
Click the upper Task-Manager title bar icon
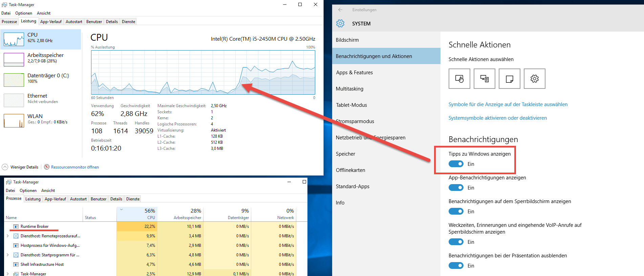4,5
